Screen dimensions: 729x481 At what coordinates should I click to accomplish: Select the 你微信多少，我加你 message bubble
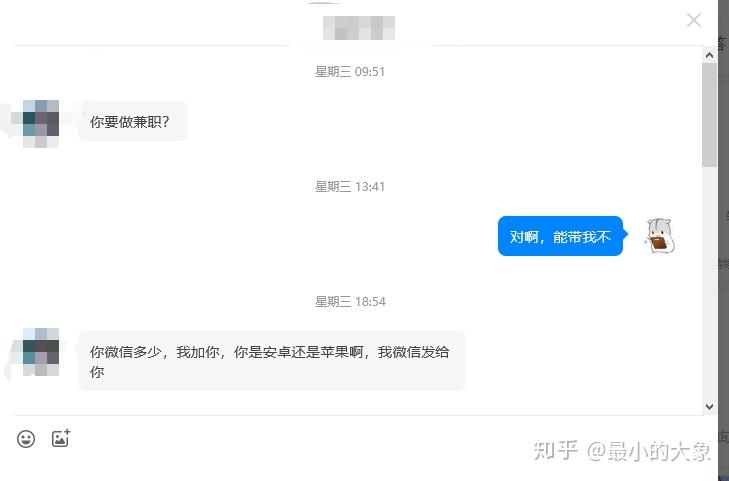272,361
